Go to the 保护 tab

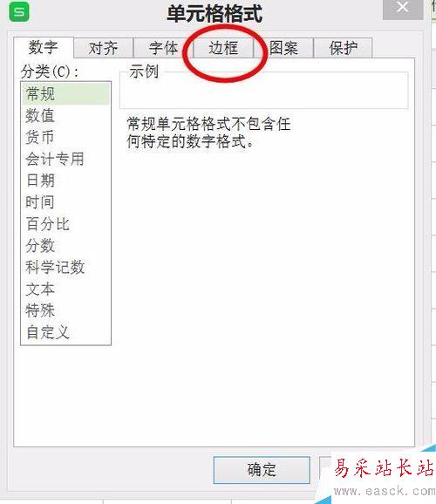point(343,48)
